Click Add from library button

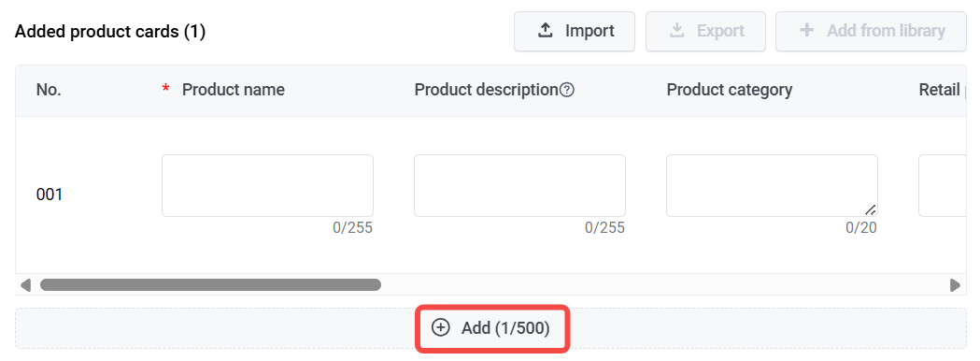point(872,31)
